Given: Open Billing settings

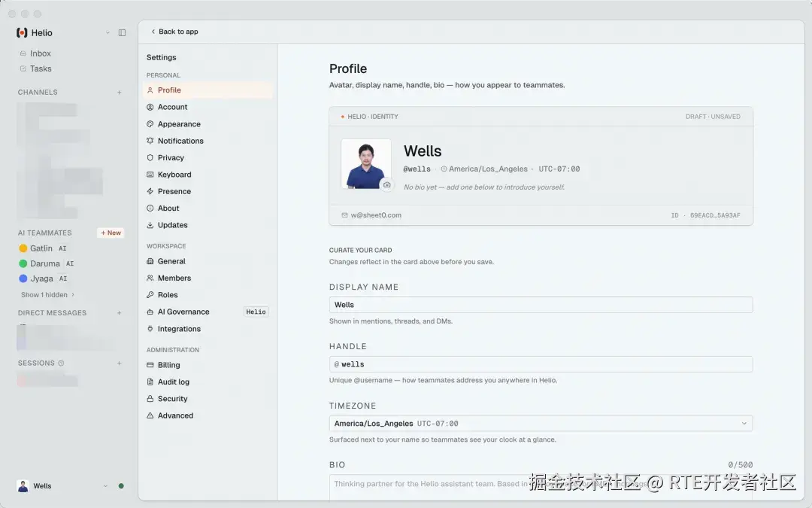Looking at the screenshot, I should point(208,365).
